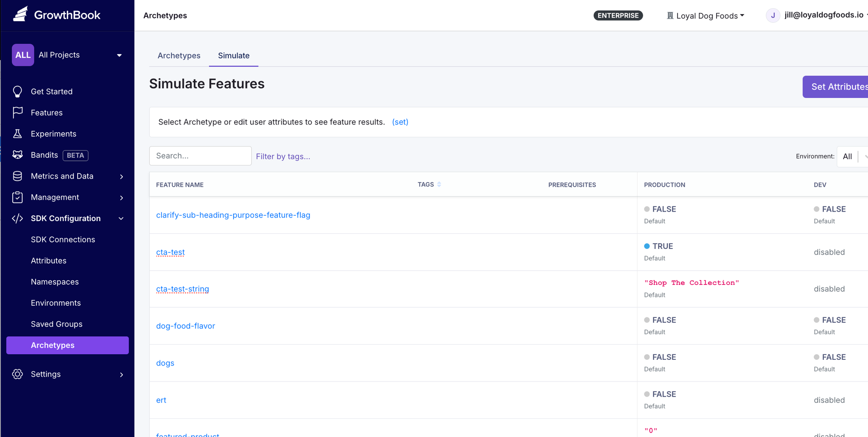Click the PRODUCTION column header
This screenshot has height=437, width=868.
(x=664, y=185)
